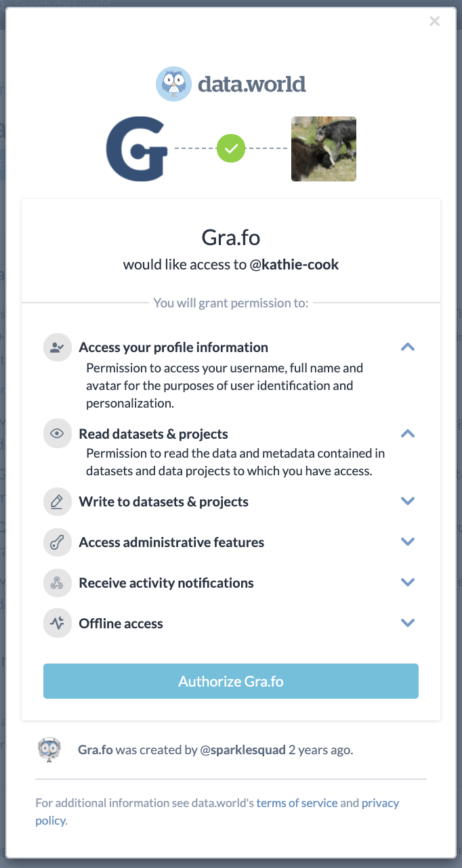Click the profile information person icon
Viewport: 462px width, 868px height.
[x=57, y=347]
